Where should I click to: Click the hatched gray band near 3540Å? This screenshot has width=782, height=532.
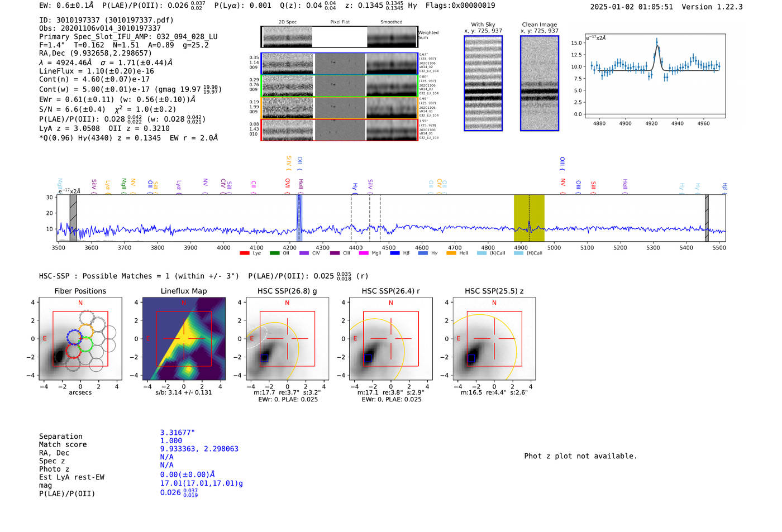click(x=73, y=218)
